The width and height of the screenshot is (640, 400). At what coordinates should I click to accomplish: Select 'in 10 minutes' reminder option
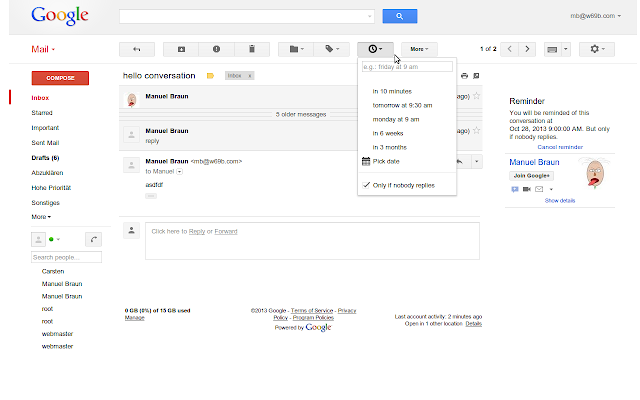[392, 91]
